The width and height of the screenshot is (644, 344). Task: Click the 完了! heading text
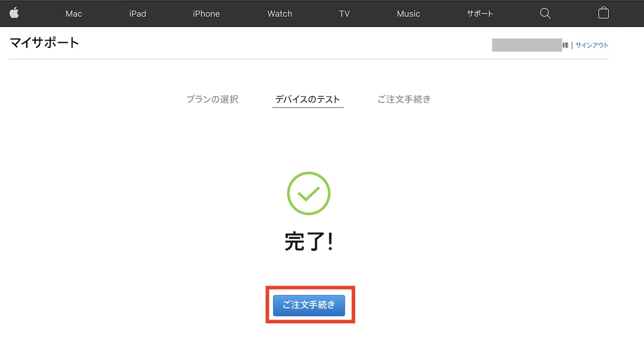(309, 241)
